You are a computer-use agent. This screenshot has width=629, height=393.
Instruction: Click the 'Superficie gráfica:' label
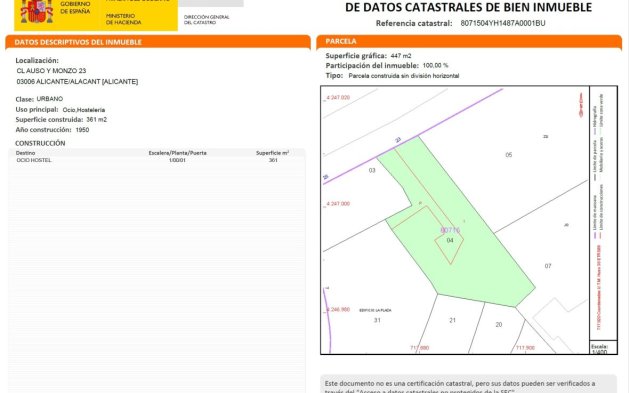(x=356, y=56)
